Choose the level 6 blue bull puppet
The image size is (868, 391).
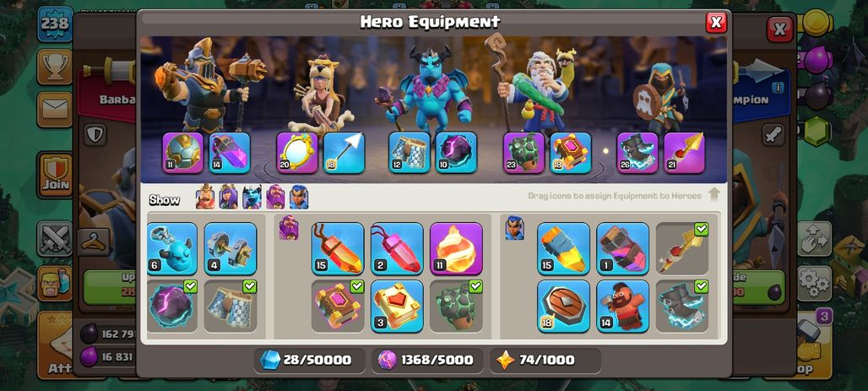(171, 248)
